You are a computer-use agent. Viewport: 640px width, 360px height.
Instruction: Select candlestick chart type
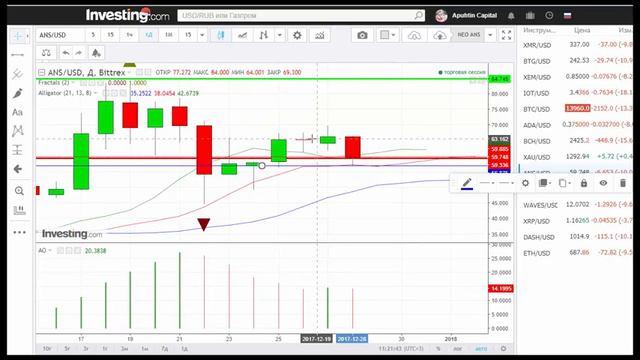[221, 36]
